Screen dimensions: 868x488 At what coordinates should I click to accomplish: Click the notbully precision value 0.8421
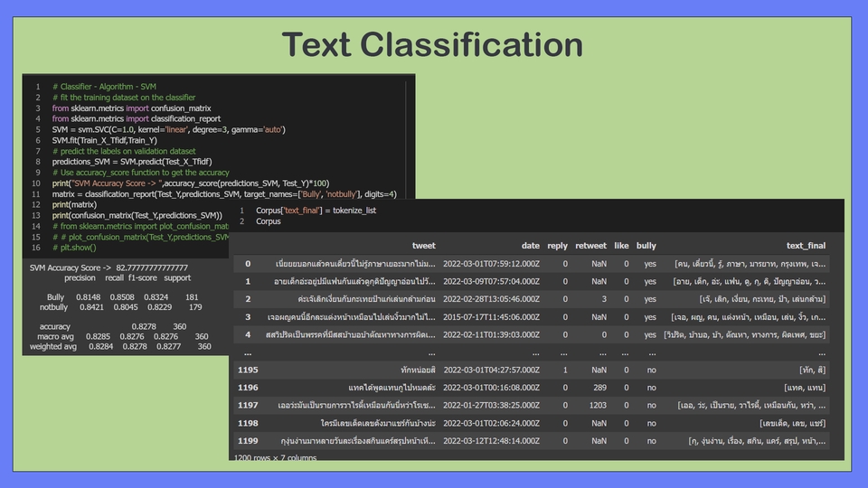pos(91,307)
